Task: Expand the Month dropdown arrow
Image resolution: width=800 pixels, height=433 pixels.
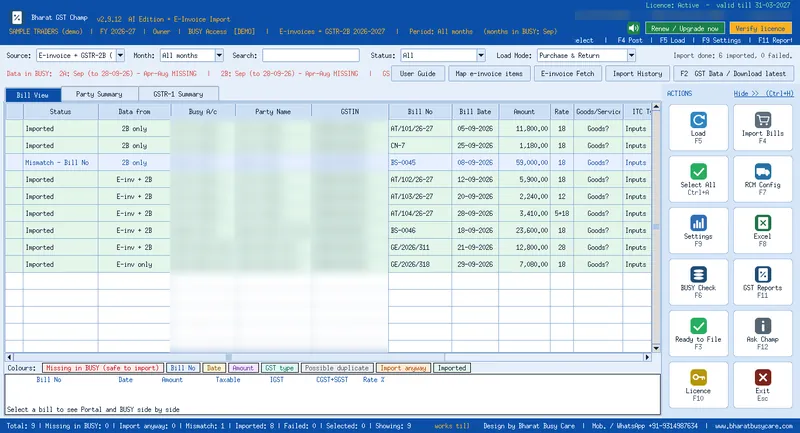Action: coord(219,55)
